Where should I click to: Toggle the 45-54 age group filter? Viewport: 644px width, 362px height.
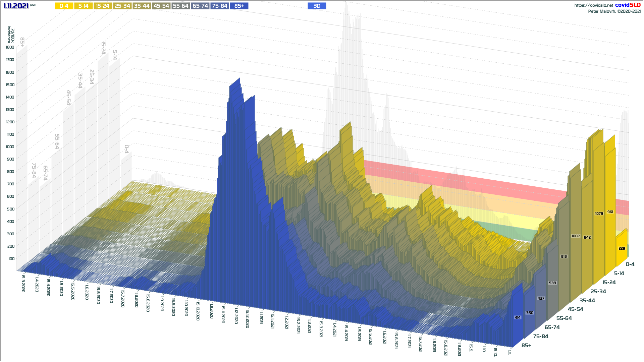161,6
